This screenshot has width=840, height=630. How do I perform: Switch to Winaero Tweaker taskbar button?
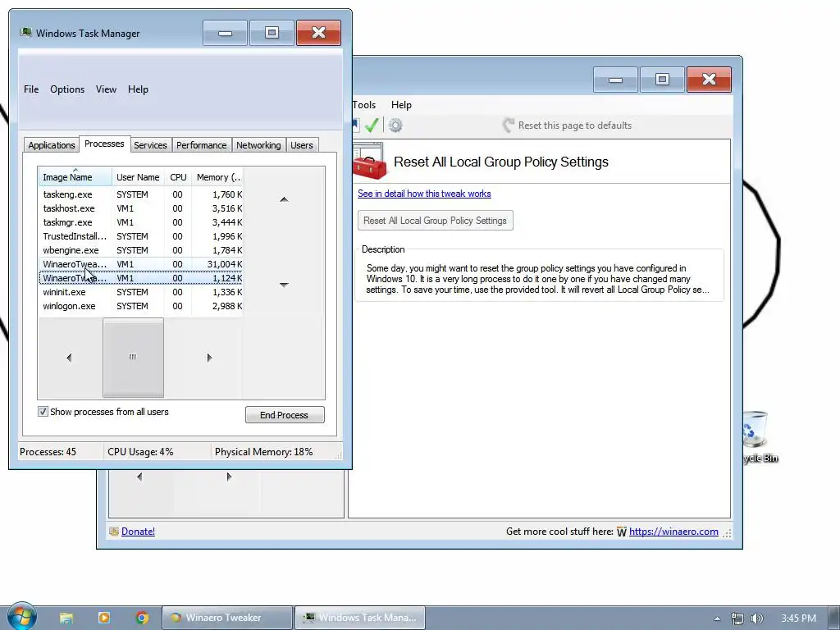(x=227, y=618)
